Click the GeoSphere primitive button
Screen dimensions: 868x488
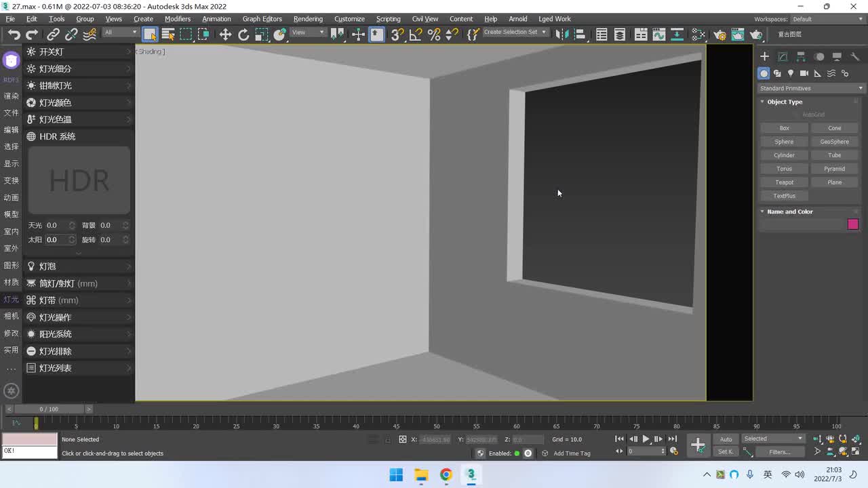(x=835, y=142)
